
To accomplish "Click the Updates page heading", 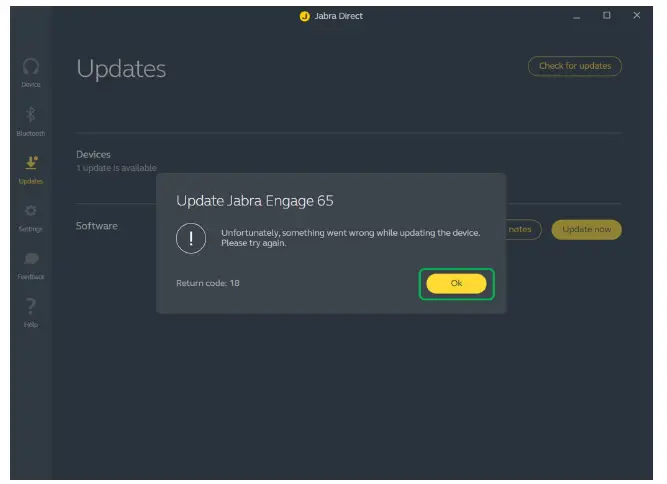I will point(121,68).
